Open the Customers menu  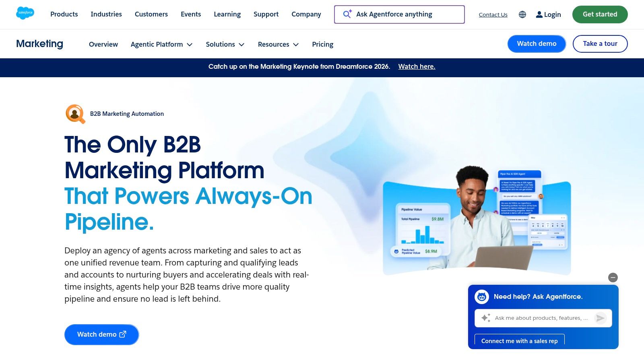pos(151,14)
